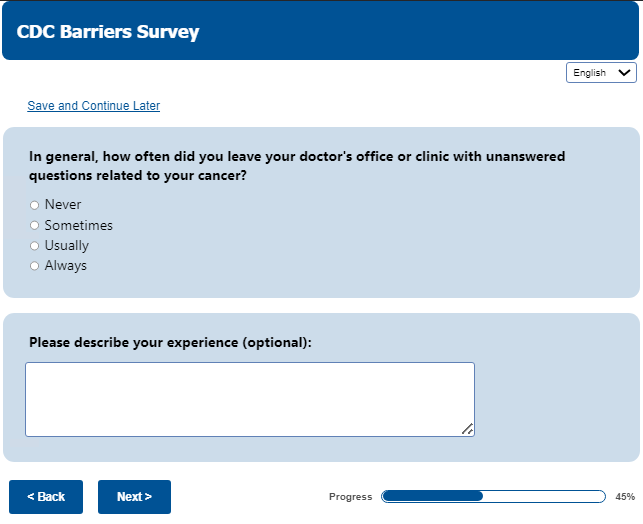The image size is (643, 524).
Task: Choose the Sometimes radio option
Action: [x=35, y=226]
